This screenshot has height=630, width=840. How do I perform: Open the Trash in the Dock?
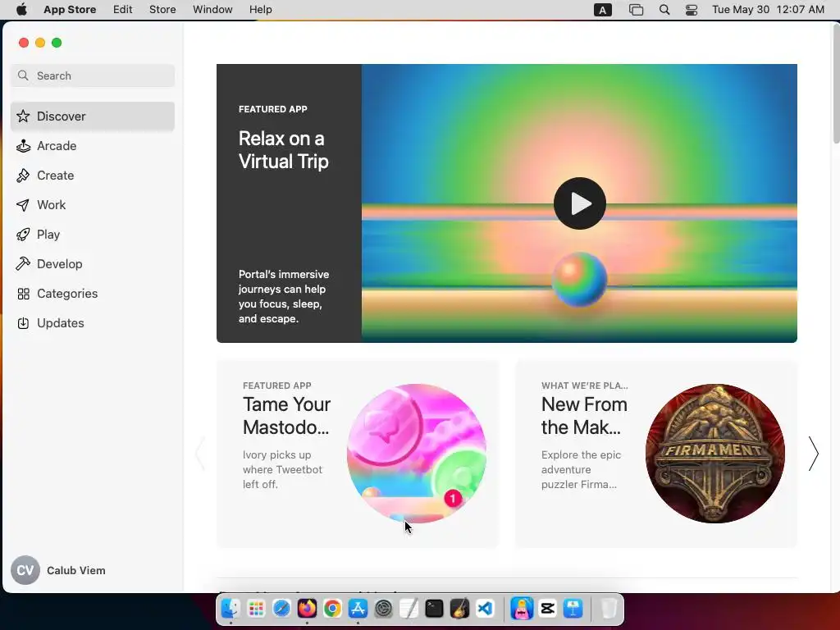coord(609,609)
